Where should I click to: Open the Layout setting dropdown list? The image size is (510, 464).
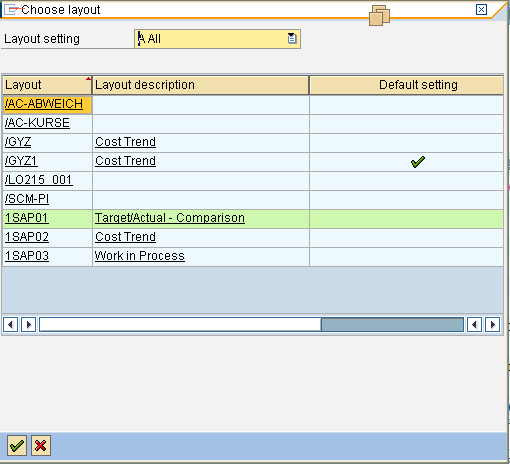pyautogui.click(x=292, y=39)
